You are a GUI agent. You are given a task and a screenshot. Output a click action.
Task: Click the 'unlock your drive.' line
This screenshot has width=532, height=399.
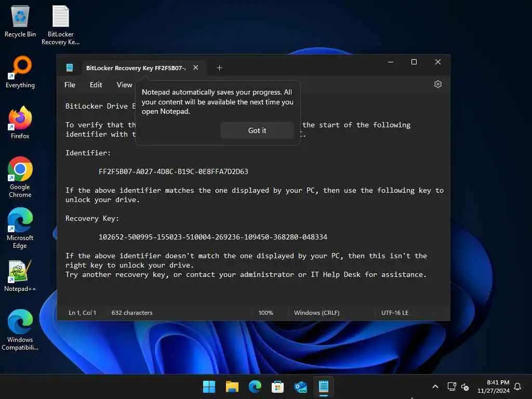coord(102,199)
